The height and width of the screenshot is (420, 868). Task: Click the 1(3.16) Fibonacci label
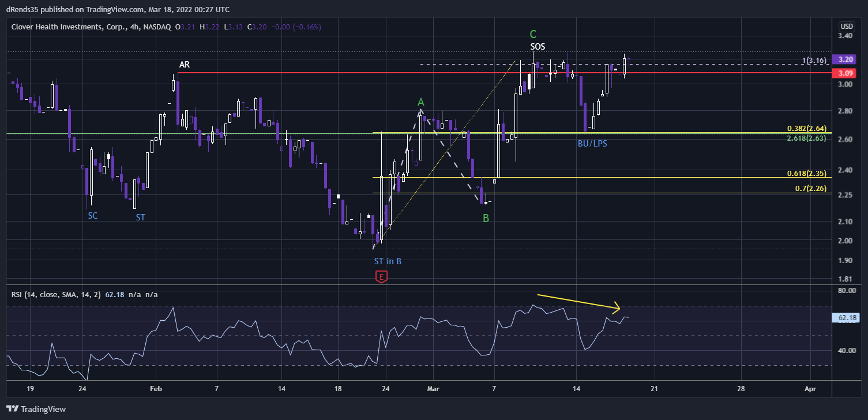coord(816,60)
